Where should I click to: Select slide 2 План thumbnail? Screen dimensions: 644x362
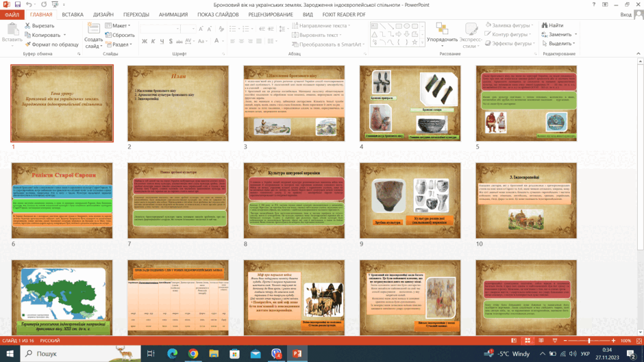pyautogui.click(x=178, y=103)
